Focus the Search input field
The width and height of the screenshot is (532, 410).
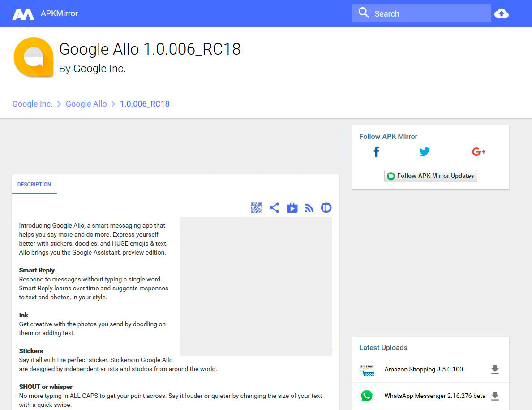click(421, 13)
